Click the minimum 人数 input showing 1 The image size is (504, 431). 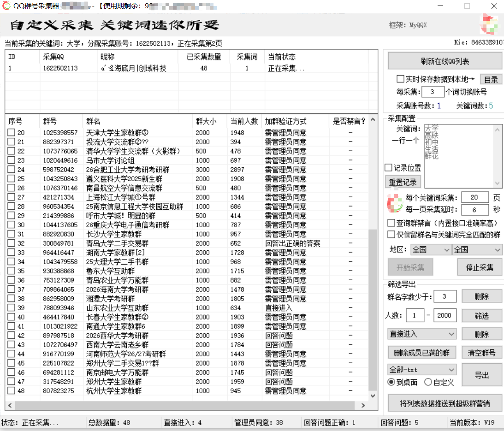pos(415,315)
